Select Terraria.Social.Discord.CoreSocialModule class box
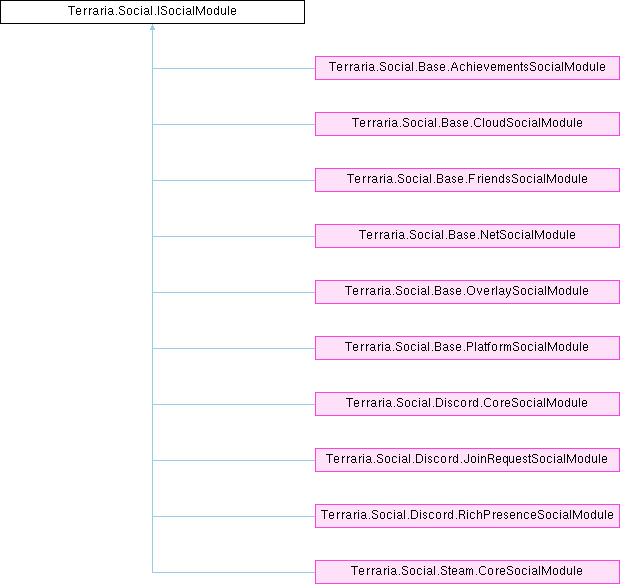Image resolution: width=620 pixels, height=584 pixels. pyautogui.click(x=467, y=404)
